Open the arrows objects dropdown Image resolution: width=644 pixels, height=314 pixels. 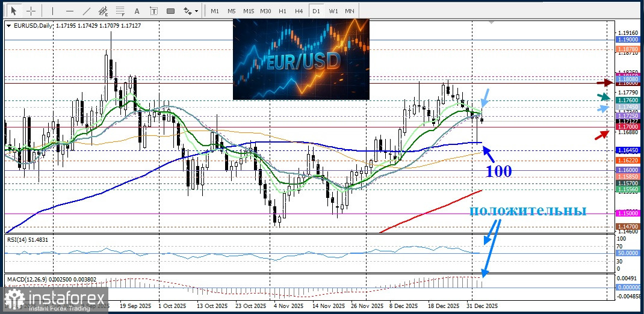coord(191,11)
